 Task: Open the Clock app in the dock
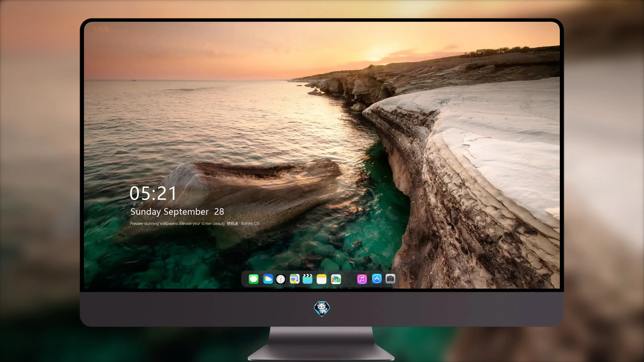point(281,279)
